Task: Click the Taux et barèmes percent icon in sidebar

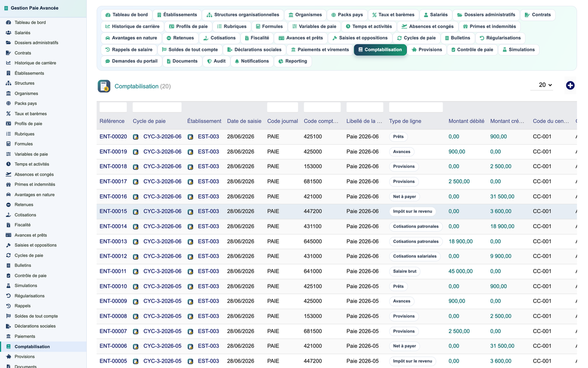Action: click(8, 114)
